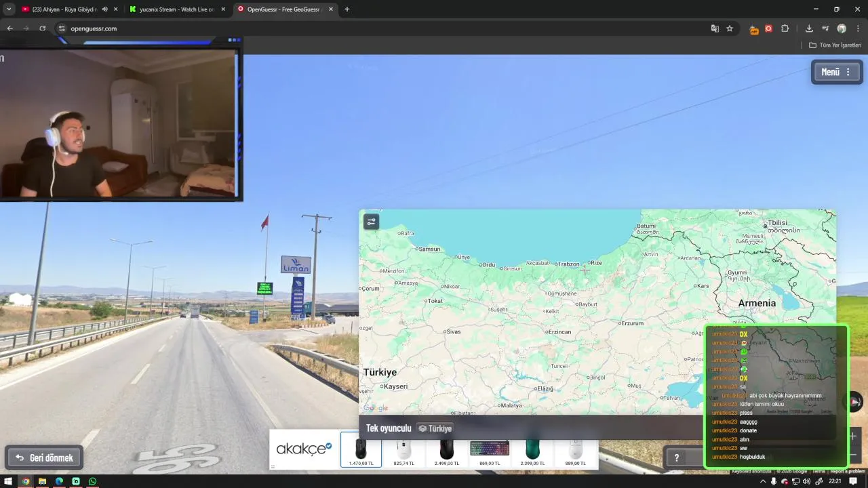868x488 pixels.
Task: Select the 825,74 TL white mouse product
Action: click(x=403, y=451)
